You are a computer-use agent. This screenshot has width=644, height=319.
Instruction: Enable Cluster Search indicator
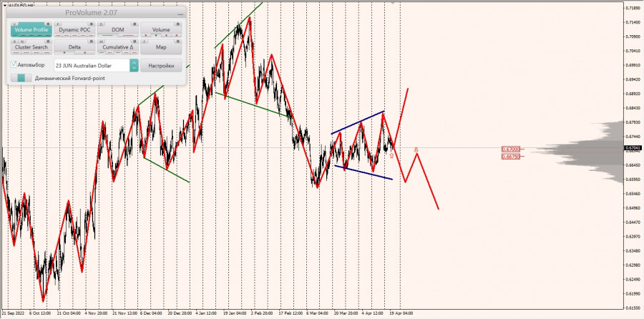[31, 46]
